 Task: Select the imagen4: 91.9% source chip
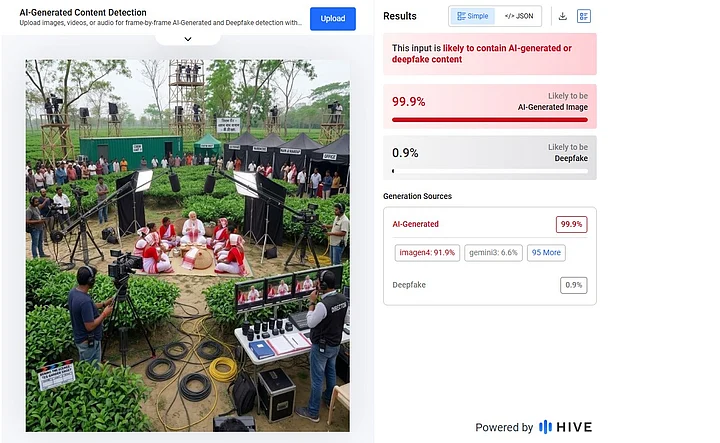pyautogui.click(x=427, y=252)
